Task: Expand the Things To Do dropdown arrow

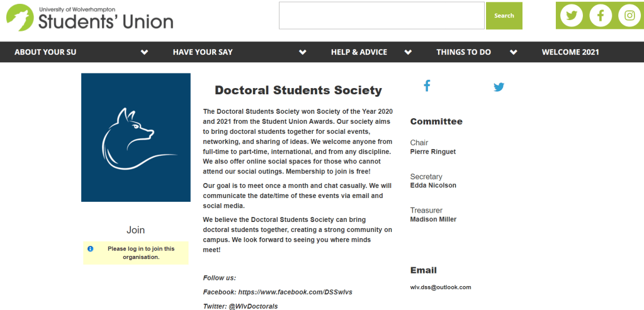Action: coord(514,52)
